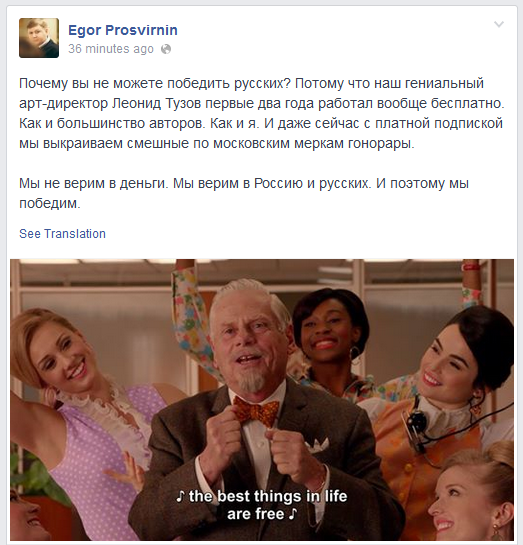Click the bearded man's face in photo
Image resolution: width=523 pixels, height=545 pixels.
coord(248,344)
